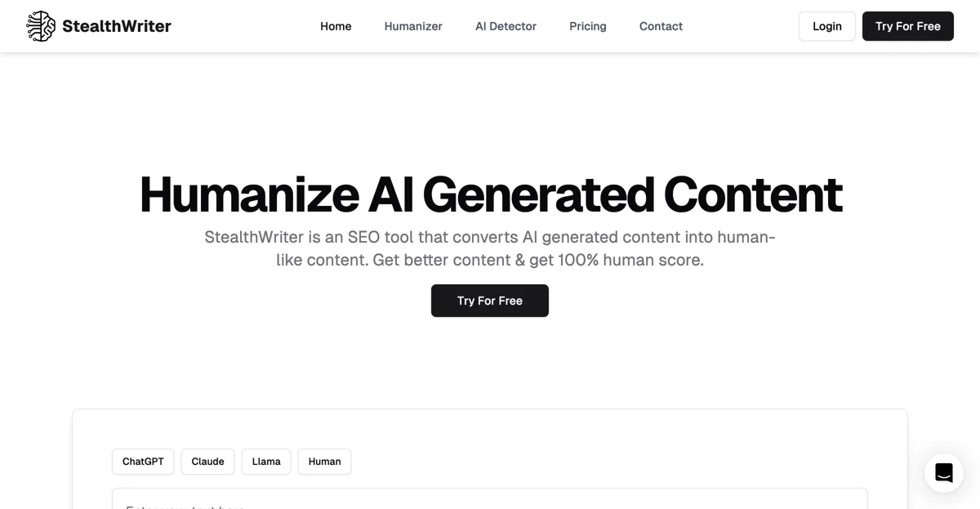The height and width of the screenshot is (509, 980).
Task: Open the AI Detector page
Action: [x=506, y=26]
